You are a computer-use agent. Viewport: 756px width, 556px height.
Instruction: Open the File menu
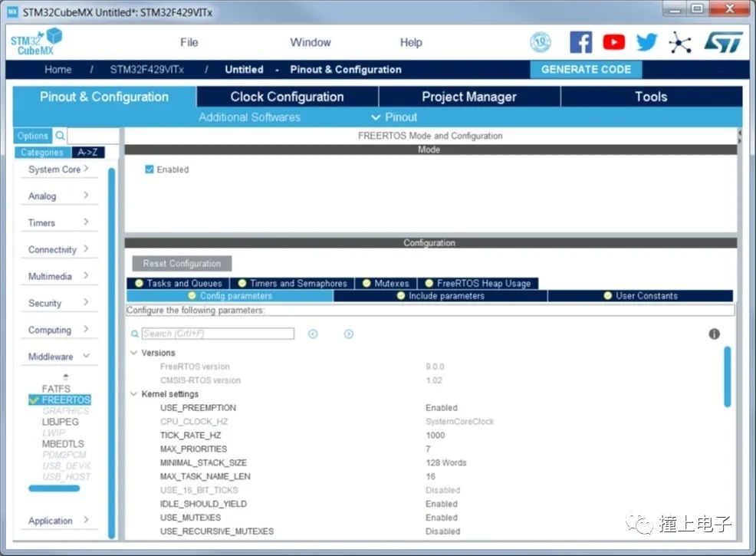click(x=189, y=42)
